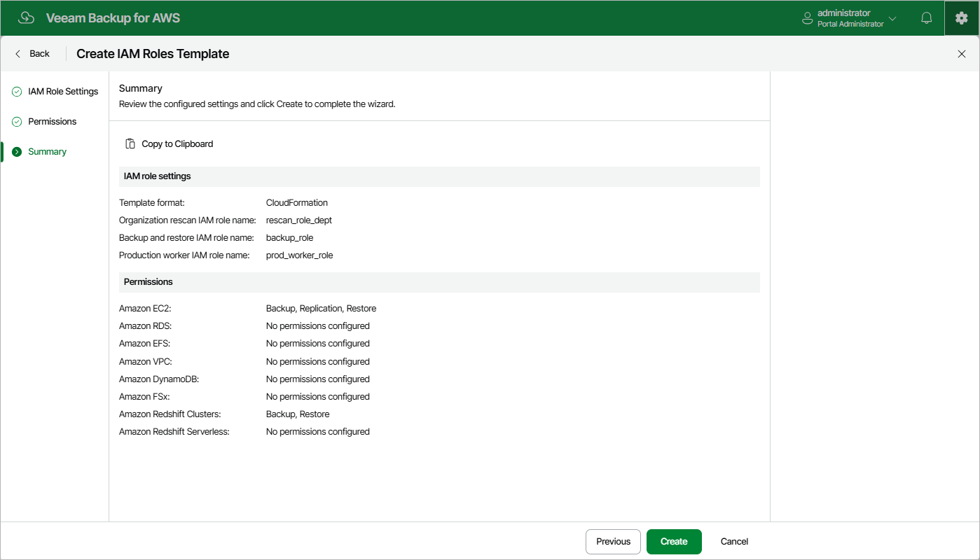Close the Create IAM Roles Template wizard
980x560 pixels.
click(961, 54)
